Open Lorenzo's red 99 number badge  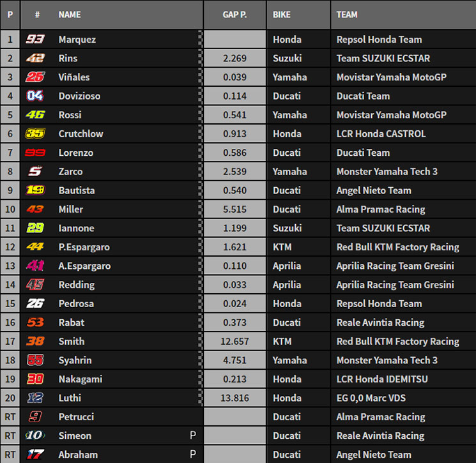point(35,153)
